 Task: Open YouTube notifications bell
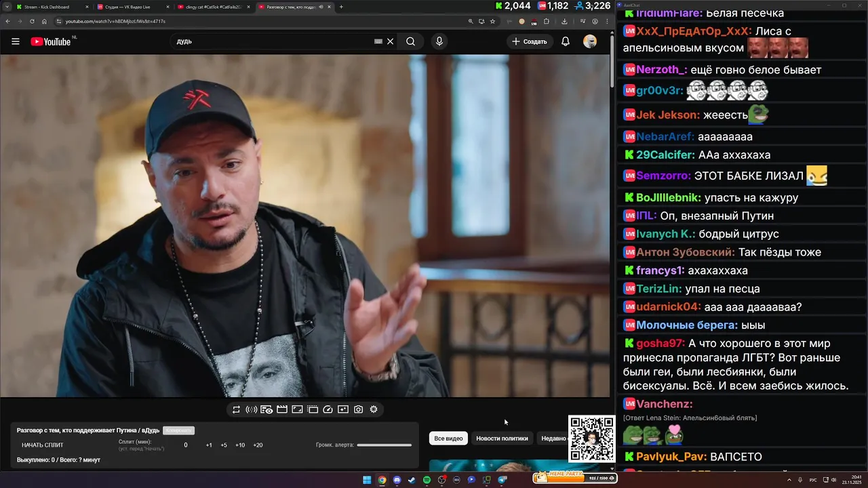[566, 41]
